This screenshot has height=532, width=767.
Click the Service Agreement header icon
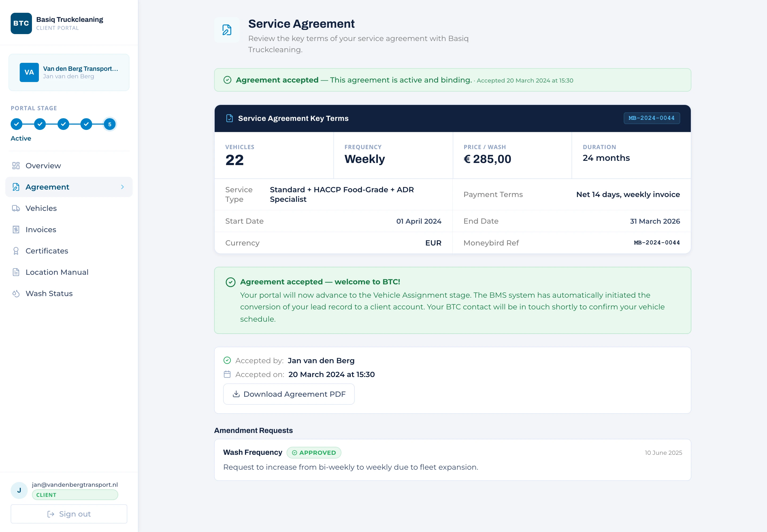[227, 30]
